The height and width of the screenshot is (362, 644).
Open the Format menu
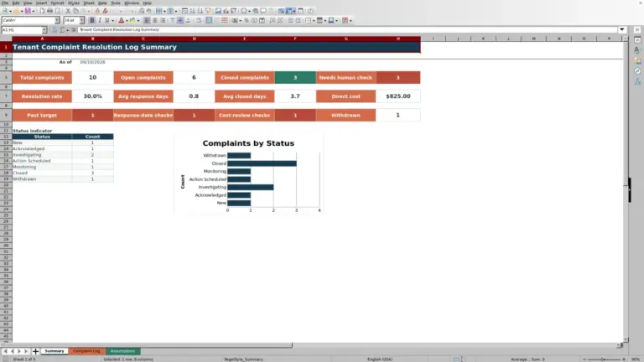[57, 3]
